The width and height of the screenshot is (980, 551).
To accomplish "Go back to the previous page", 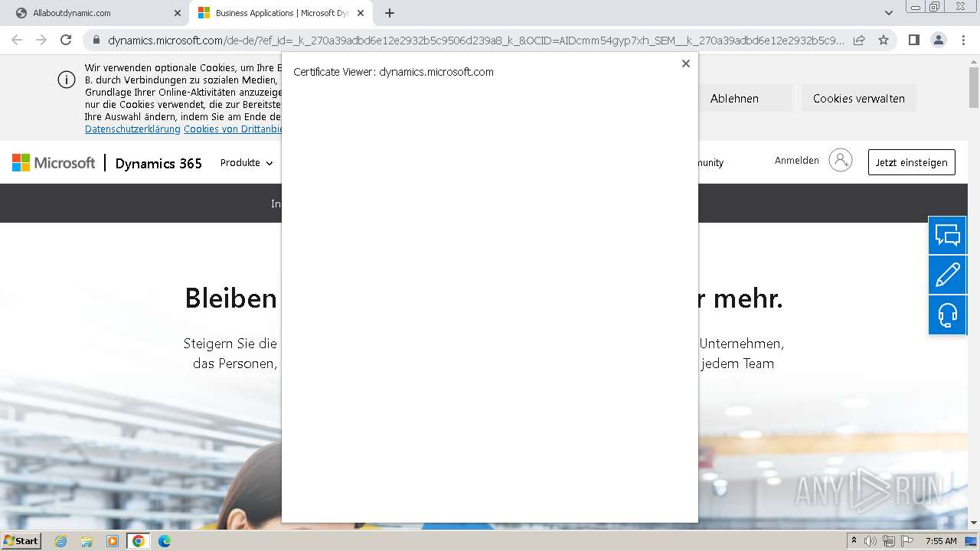I will pos(17,40).
